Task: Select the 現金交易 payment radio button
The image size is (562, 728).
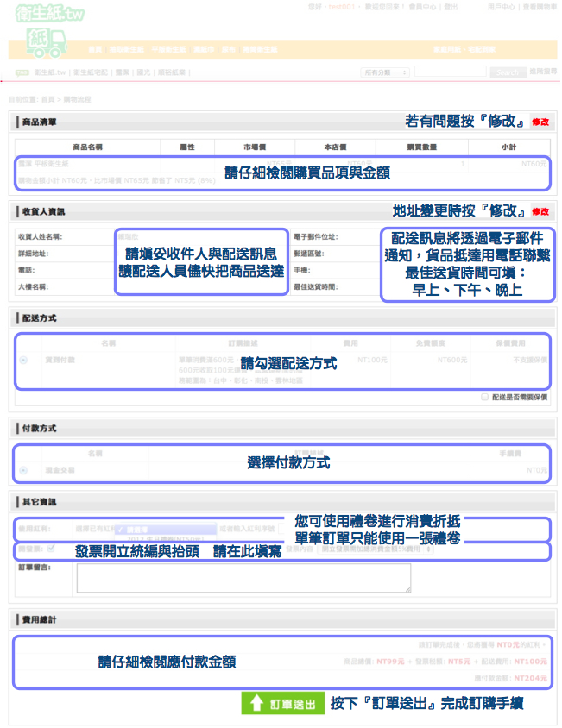Action: [x=23, y=470]
